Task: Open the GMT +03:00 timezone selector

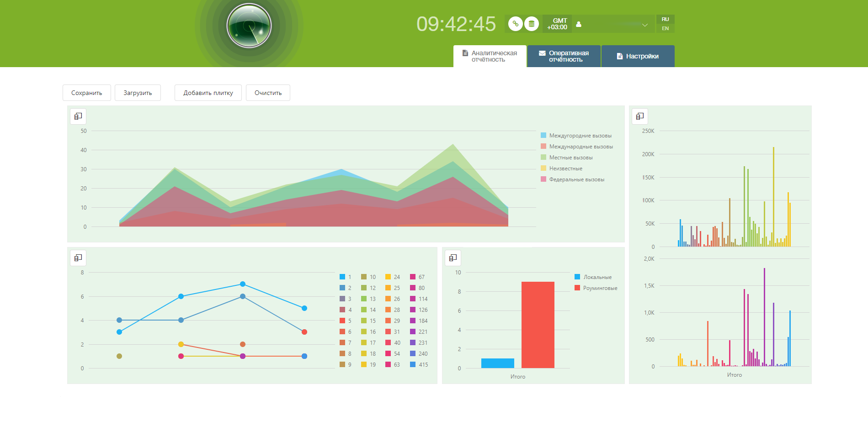Action: point(557,24)
